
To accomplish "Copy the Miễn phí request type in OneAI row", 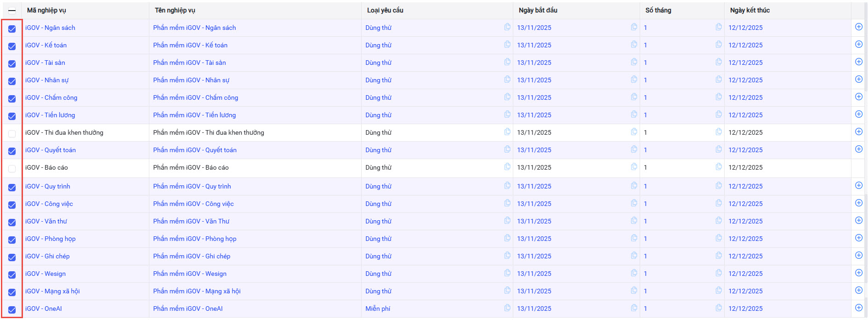I will tap(507, 308).
